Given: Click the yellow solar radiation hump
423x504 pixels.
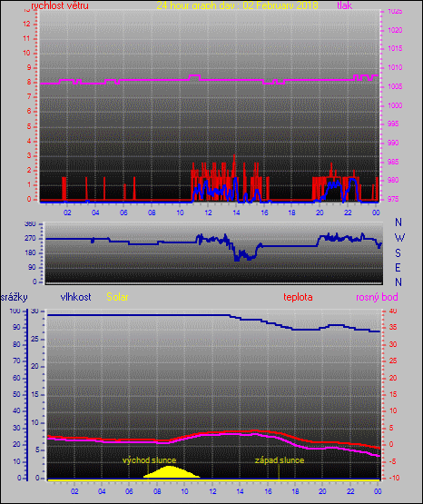Looking at the screenshot, I should pyautogui.click(x=171, y=472).
